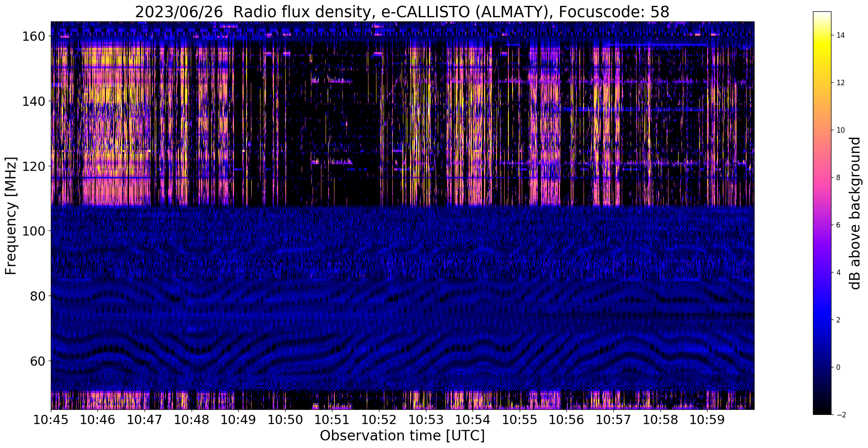Click the 10:51 time tick label
Viewport: 868px width, 448px height.
click(332, 419)
